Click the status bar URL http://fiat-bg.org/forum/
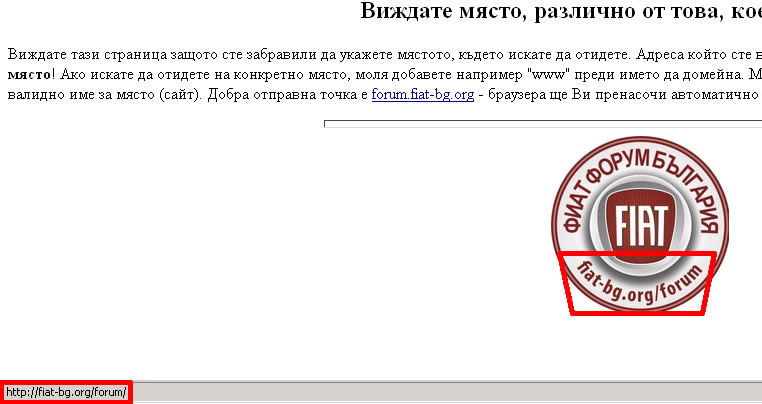This screenshot has height=404, width=762. pos(66,392)
